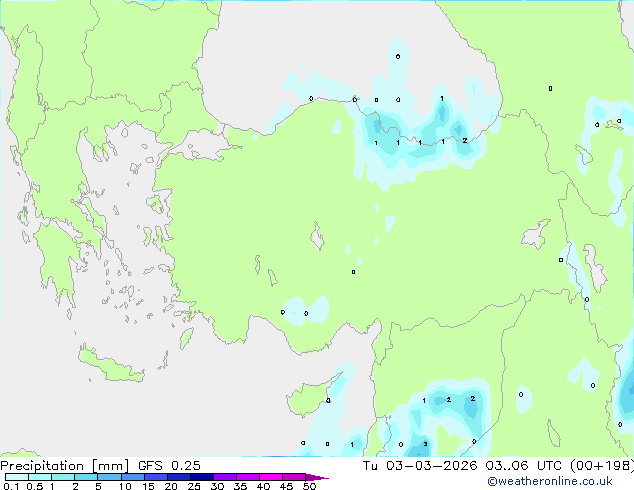634x490 pixels.
Task: Click the '20' legend scale label
Action: tap(171, 486)
